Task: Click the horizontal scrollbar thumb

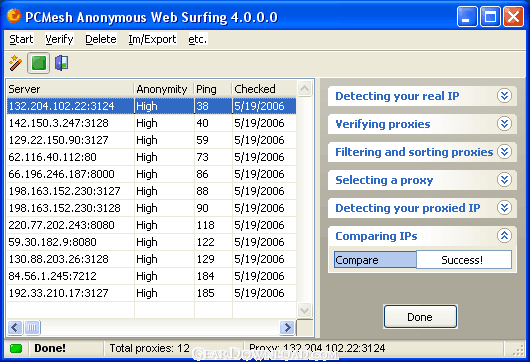Action: pyautogui.click(x=32, y=327)
